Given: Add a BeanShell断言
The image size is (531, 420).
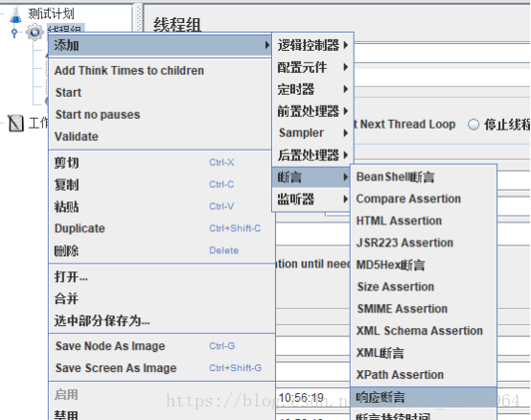Looking at the screenshot, I should click(x=424, y=176).
